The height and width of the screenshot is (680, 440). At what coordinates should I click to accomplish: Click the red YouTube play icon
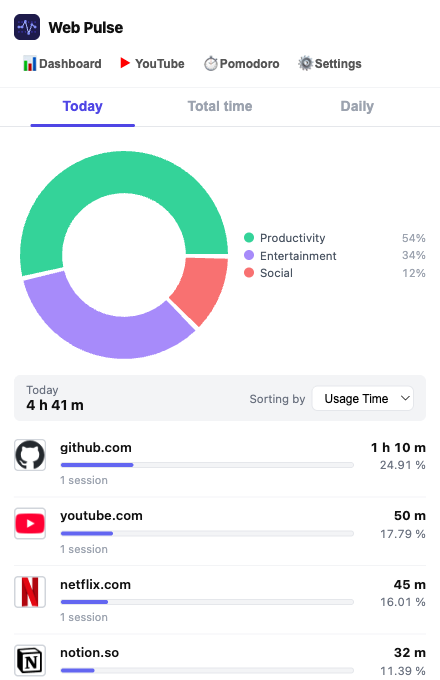pyautogui.click(x=125, y=63)
